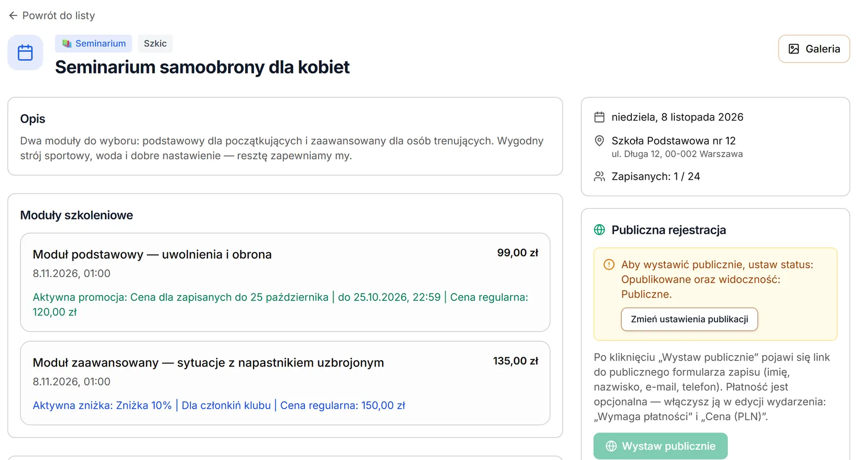Viewport: 868px width, 460px height.
Task: Click the location pin icon
Action: tap(599, 141)
